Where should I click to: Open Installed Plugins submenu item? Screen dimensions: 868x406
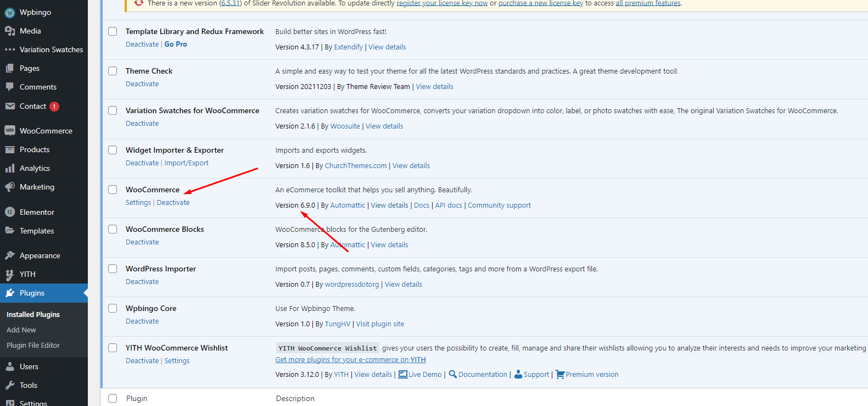click(33, 314)
